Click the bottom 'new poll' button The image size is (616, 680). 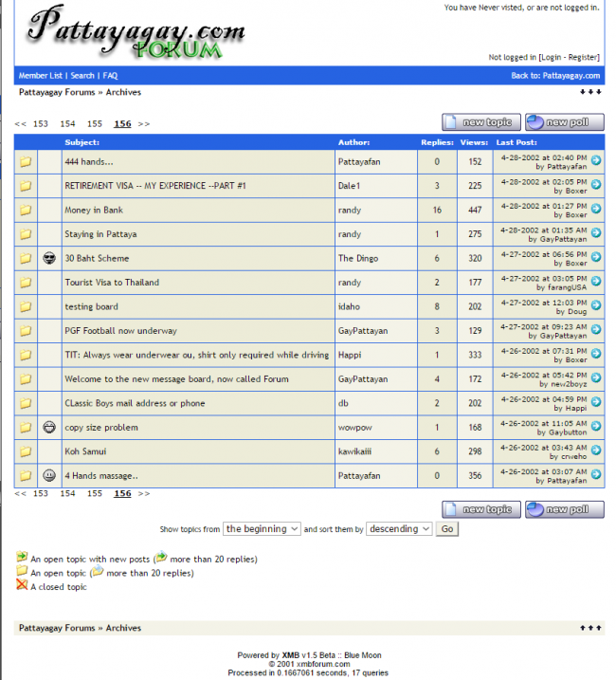tap(565, 509)
